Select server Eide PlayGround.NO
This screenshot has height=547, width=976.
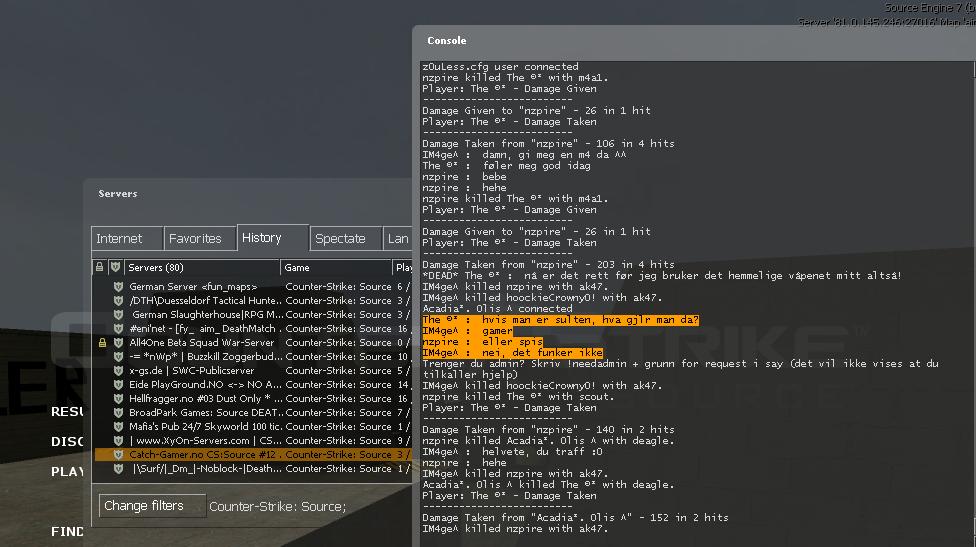tap(252, 385)
